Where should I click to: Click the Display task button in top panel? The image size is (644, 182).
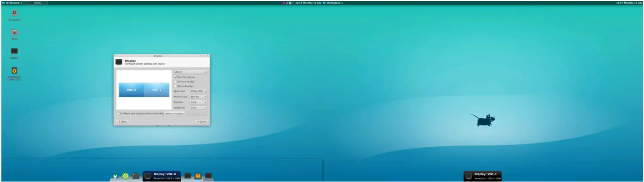click(x=36, y=3)
